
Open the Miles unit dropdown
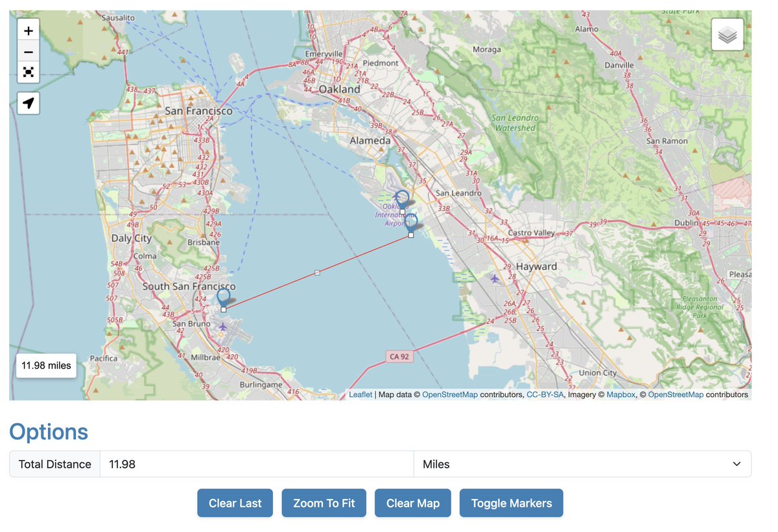click(582, 464)
